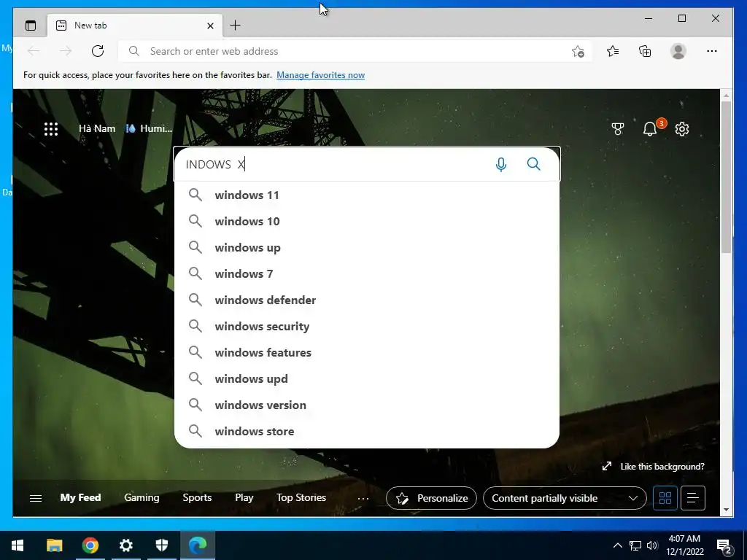Open the feed hamburger menu
The image size is (747, 560).
(36, 498)
